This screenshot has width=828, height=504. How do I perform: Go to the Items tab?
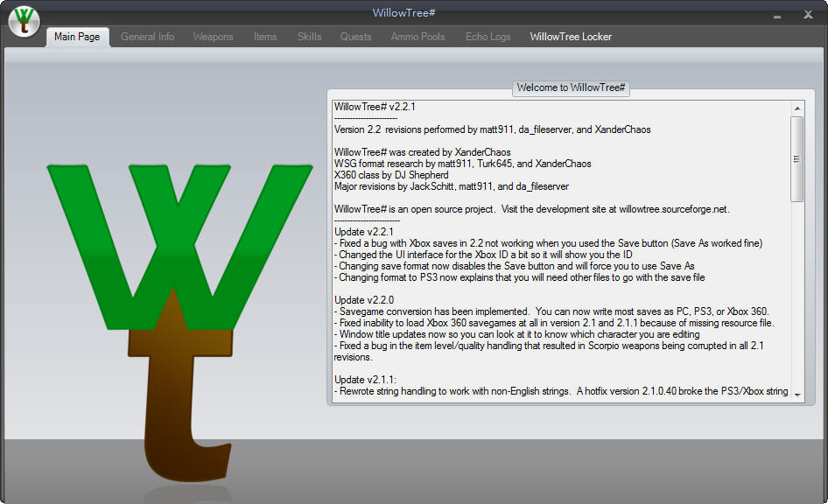[265, 37]
